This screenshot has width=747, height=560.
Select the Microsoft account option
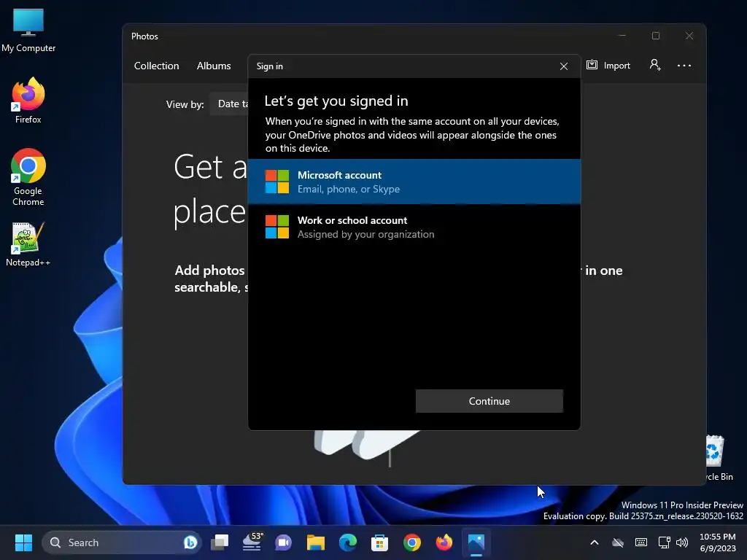414,182
